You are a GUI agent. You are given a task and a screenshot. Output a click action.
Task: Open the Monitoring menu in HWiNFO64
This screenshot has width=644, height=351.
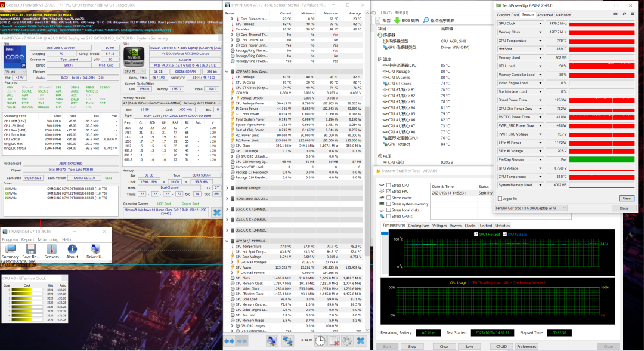[x=48, y=239]
